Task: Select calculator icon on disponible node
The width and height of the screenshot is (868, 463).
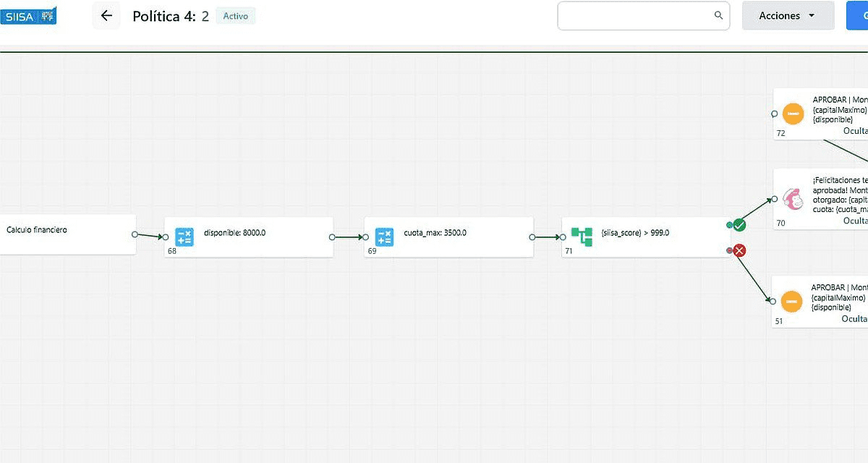Action: click(184, 237)
